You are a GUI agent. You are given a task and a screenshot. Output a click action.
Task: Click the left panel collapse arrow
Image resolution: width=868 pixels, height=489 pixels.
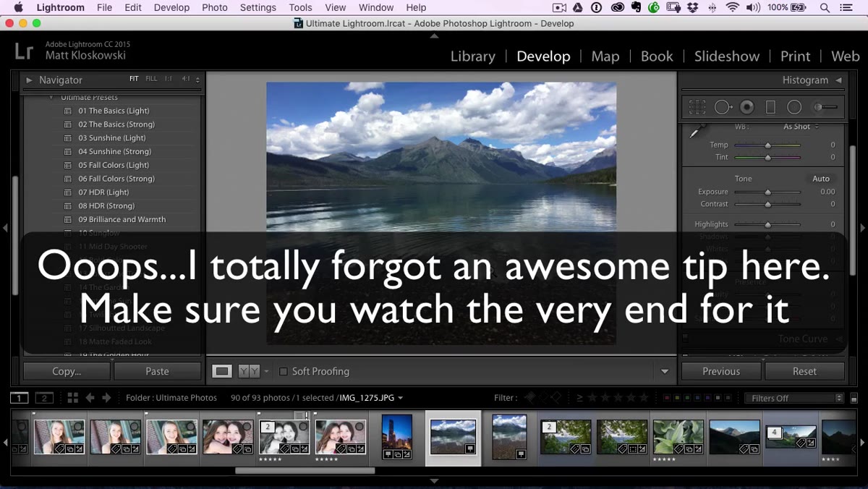click(x=5, y=228)
